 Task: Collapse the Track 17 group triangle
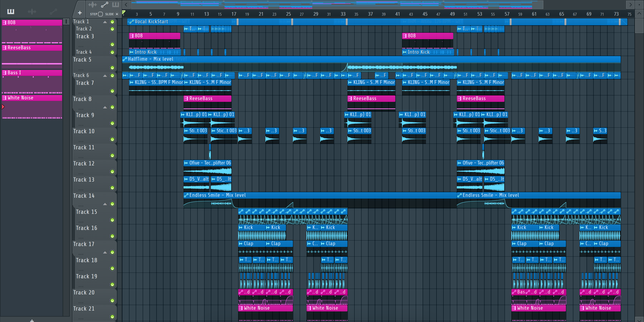pos(105,252)
